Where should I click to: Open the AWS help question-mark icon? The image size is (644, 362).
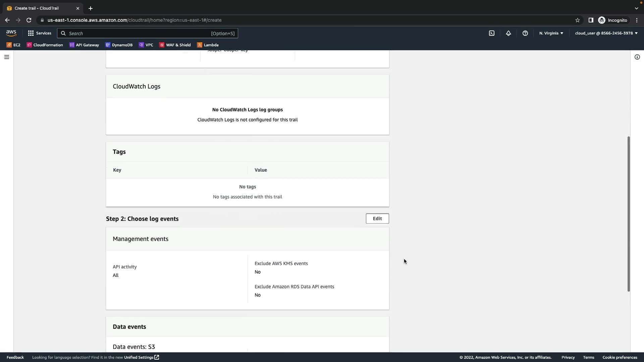525,33
